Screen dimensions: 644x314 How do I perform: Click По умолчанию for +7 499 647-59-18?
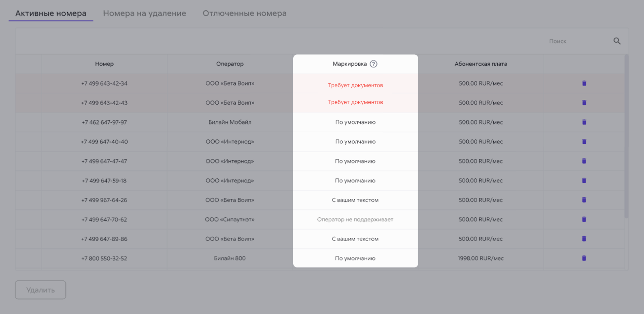pyautogui.click(x=355, y=181)
